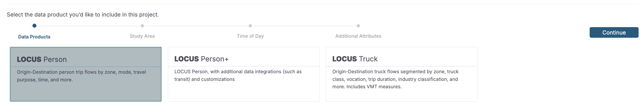The height and width of the screenshot is (109, 644).
Task: Switch to the Additional Attributes label
Action: click(358, 36)
